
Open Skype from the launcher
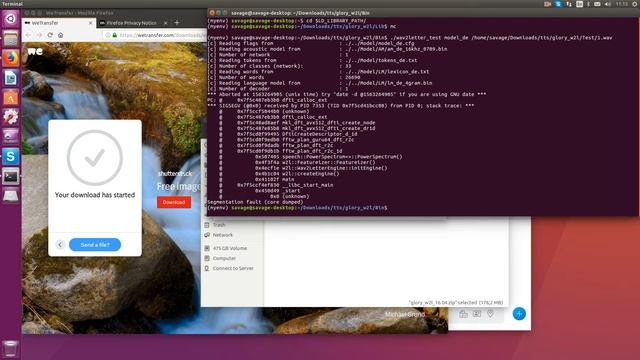tap(11, 156)
